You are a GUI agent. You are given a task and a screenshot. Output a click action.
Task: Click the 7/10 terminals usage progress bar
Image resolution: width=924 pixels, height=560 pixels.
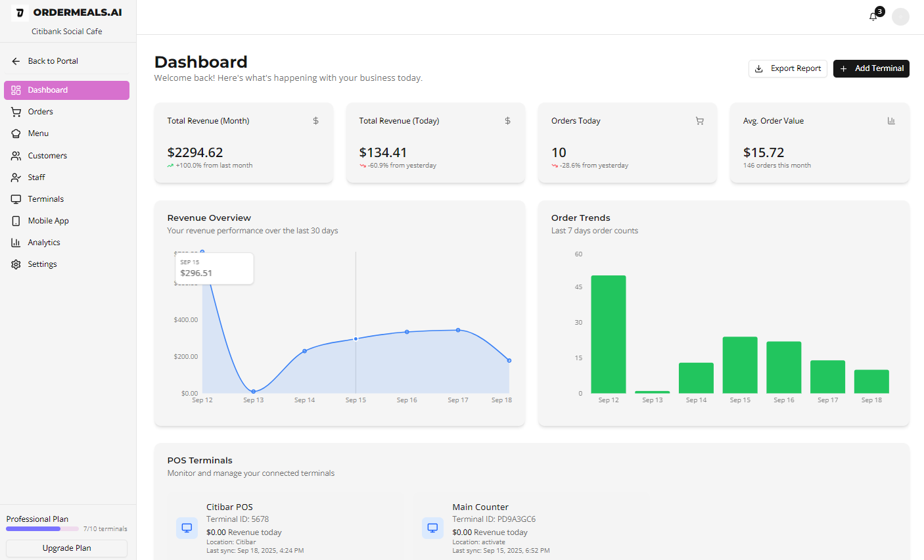tap(41, 528)
